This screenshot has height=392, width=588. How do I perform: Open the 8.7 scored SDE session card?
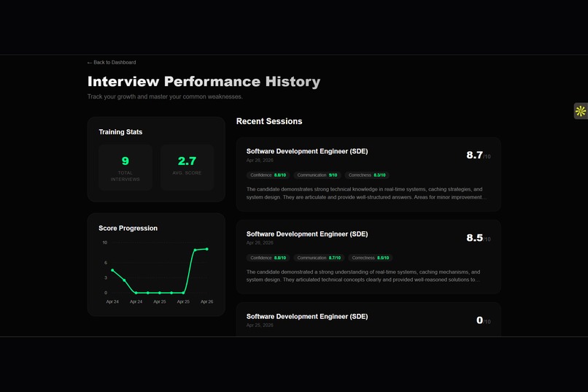pyautogui.click(x=368, y=174)
